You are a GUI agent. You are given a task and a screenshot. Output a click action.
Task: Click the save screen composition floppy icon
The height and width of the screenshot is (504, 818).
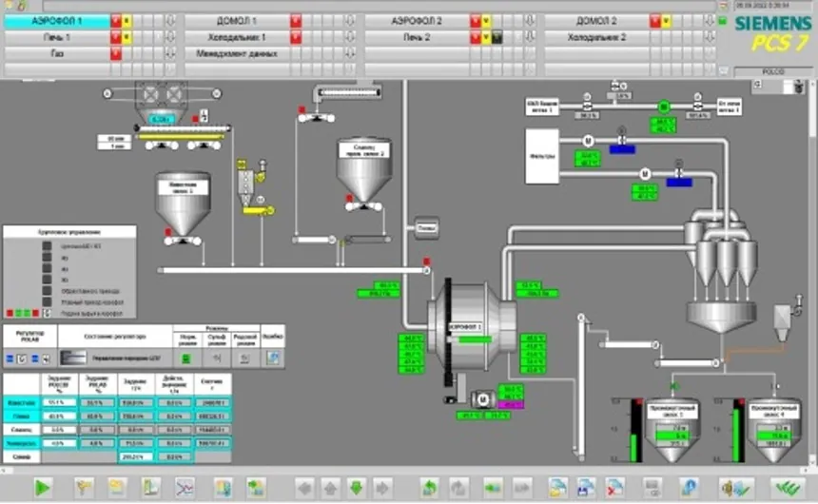[586, 488]
